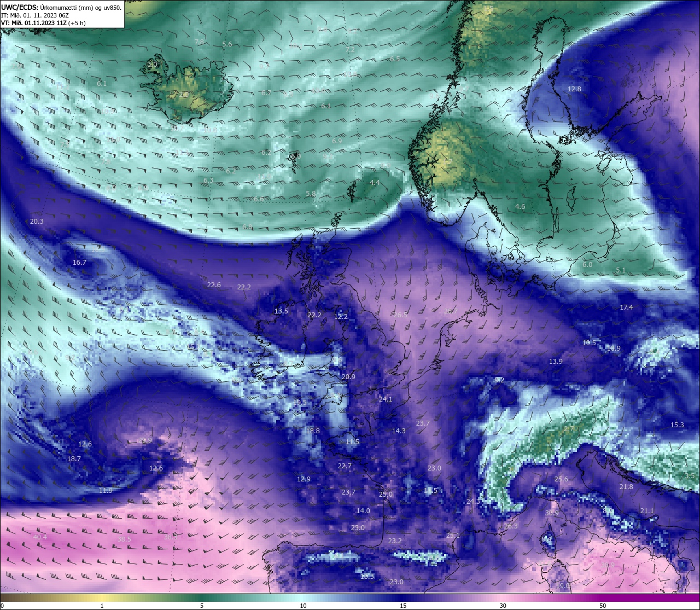Image resolution: width=700 pixels, height=610 pixels.
Task: Click the 17.4 value on the map
Action: (x=626, y=307)
